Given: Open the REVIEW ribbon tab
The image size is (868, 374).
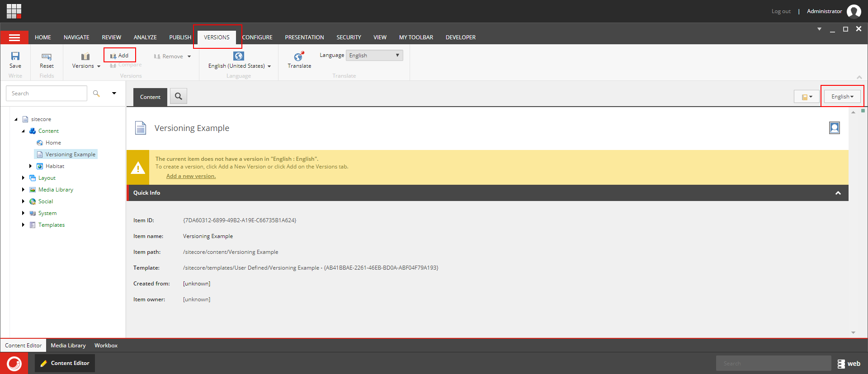Looking at the screenshot, I should (x=112, y=37).
